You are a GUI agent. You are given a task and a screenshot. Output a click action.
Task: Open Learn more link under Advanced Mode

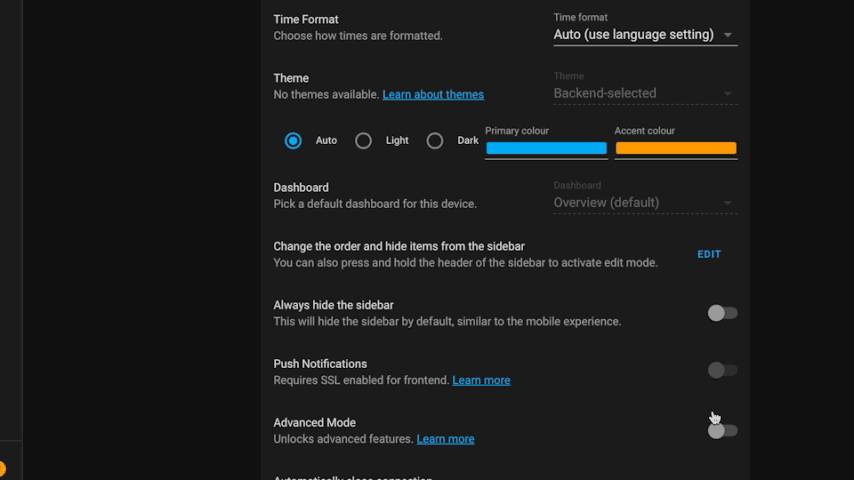pyautogui.click(x=446, y=439)
